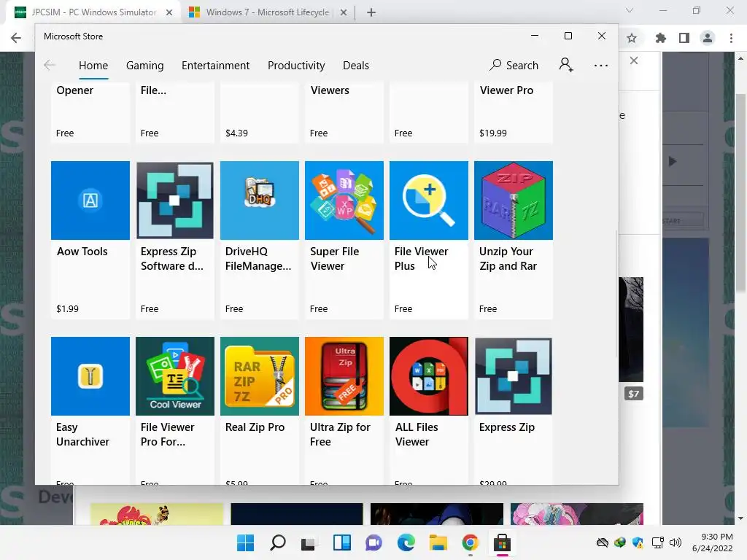Click Unzip Your Zip and Rar title

(508, 259)
